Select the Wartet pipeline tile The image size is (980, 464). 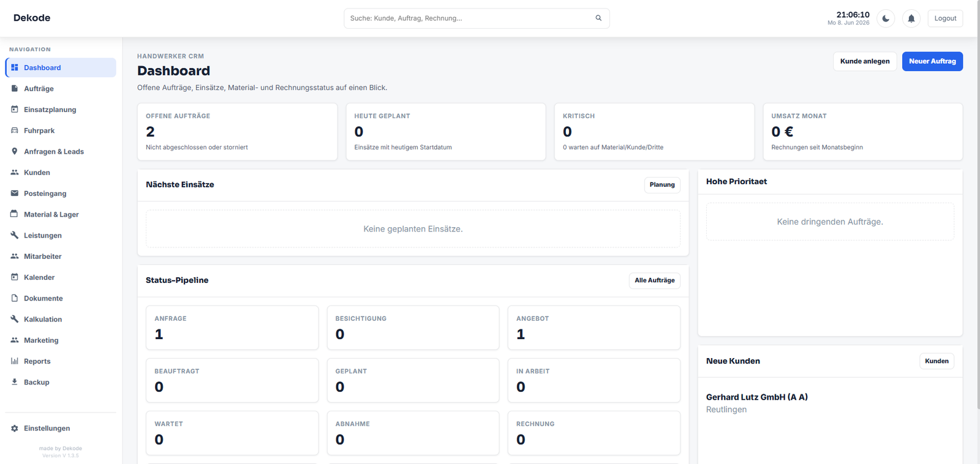coord(232,433)
